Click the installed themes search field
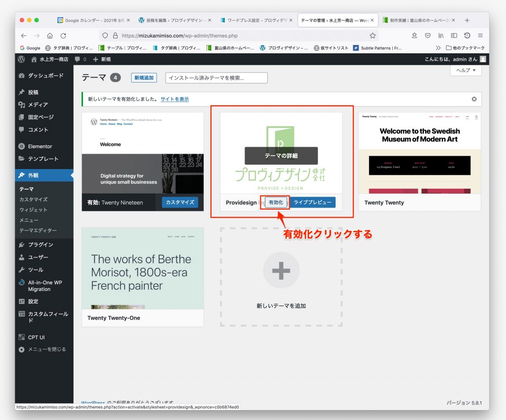Screen dimensions: 506x420 pos(216,78)
